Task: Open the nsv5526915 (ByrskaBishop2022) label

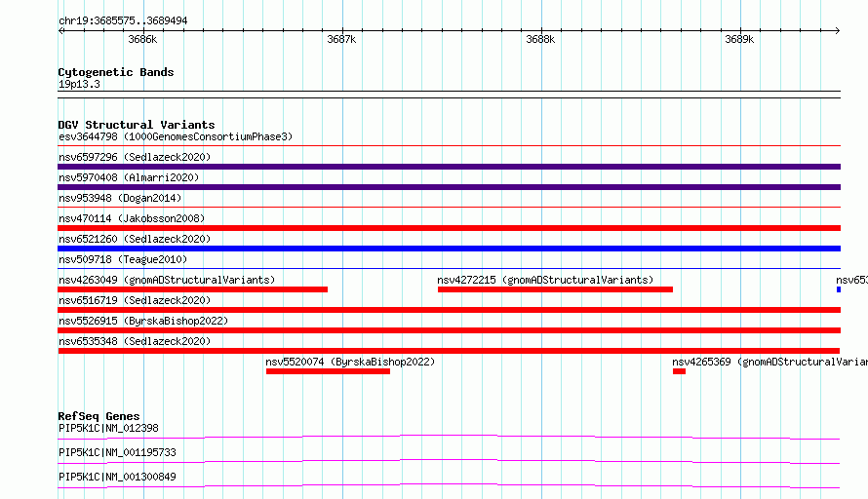Action: (x=143, y=321)
